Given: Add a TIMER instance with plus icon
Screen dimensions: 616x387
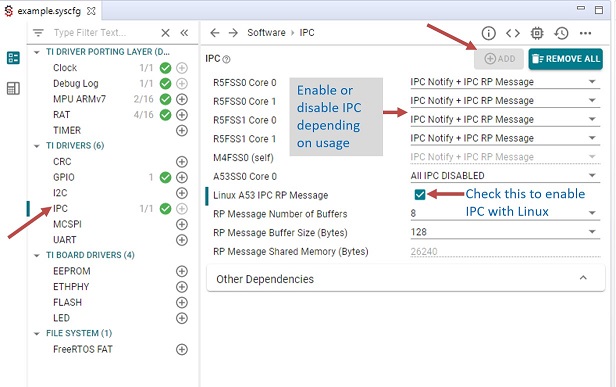Looking at the screenshot, I should [x=182, y=130].
